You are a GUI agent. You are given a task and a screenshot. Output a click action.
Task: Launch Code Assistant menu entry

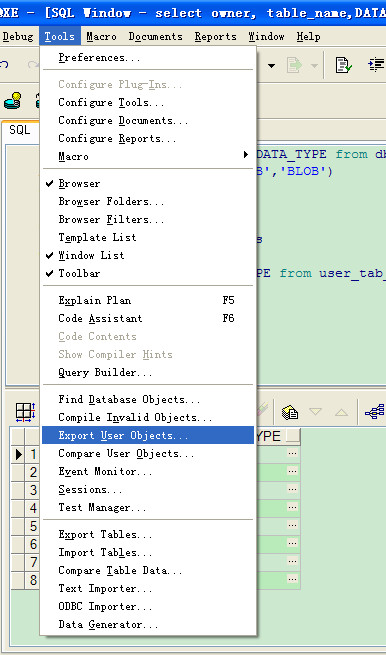click(148, 318)
